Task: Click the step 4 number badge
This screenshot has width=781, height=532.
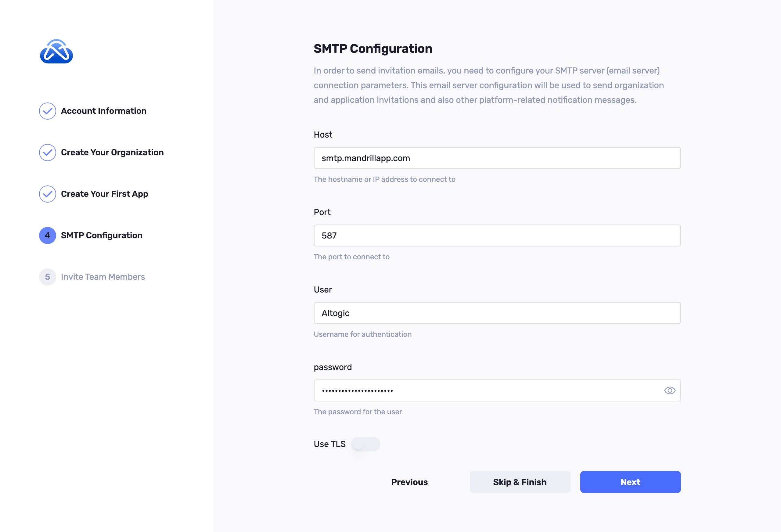Action: pyautogui.click(x=47, y=235)
